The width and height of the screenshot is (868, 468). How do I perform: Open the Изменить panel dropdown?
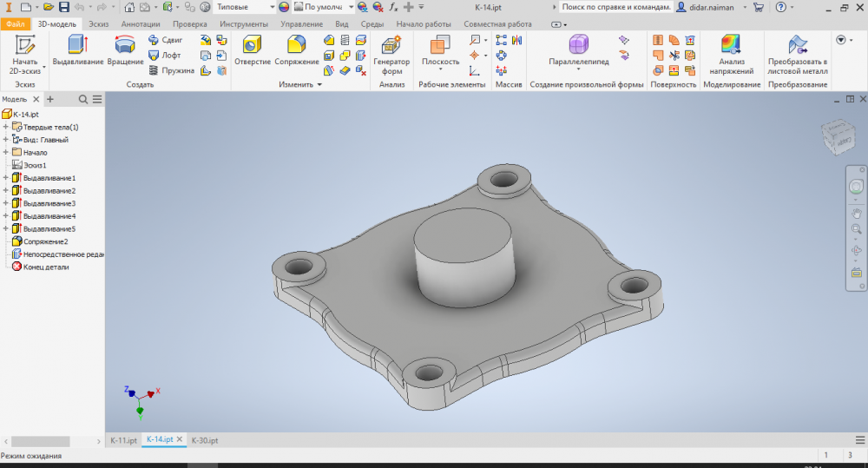[x=319, y=85]
